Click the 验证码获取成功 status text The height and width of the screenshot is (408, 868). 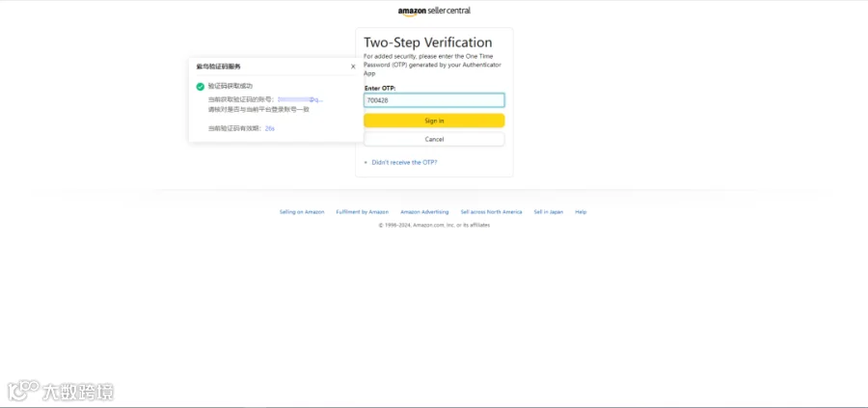click(231, 87)
